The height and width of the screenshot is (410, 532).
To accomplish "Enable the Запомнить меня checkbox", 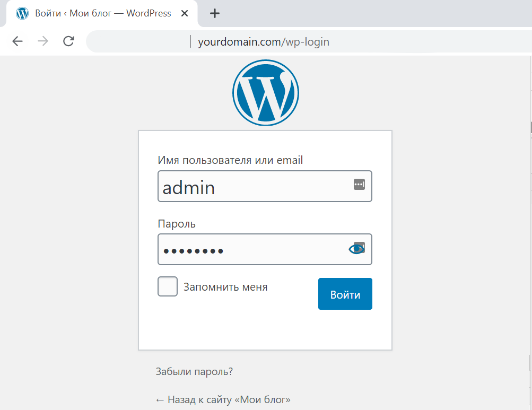I will [x=168, y=286].
